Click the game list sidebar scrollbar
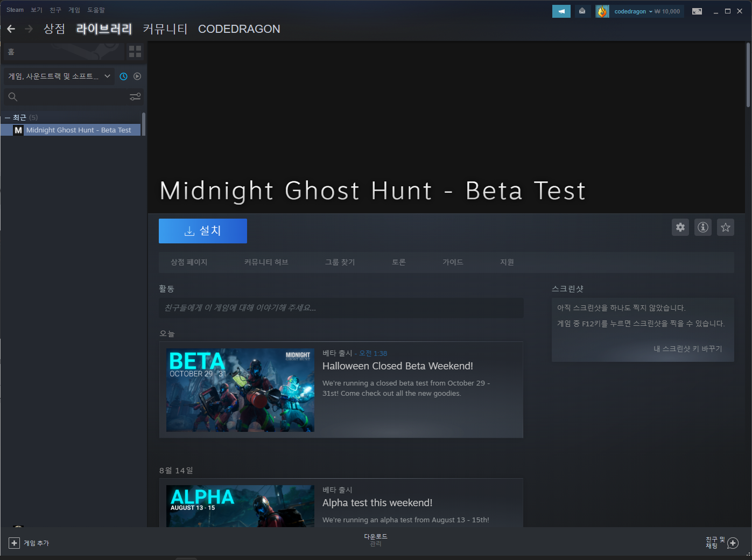752x560 pixels. pos(144,124)
